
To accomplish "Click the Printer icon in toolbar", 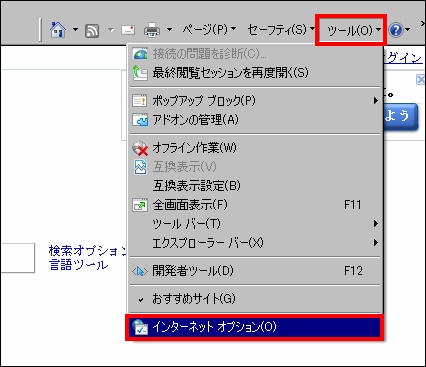I will click(151, 30).
